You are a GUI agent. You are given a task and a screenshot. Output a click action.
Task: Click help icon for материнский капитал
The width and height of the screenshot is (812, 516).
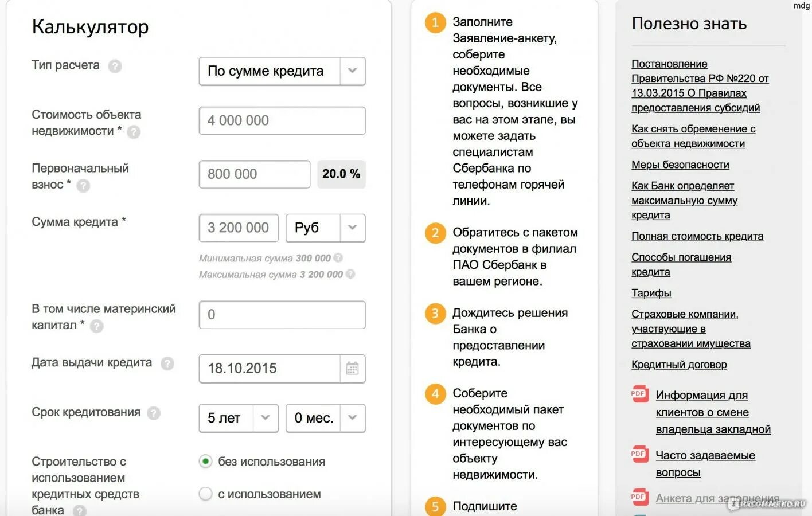tap(97, 326)
